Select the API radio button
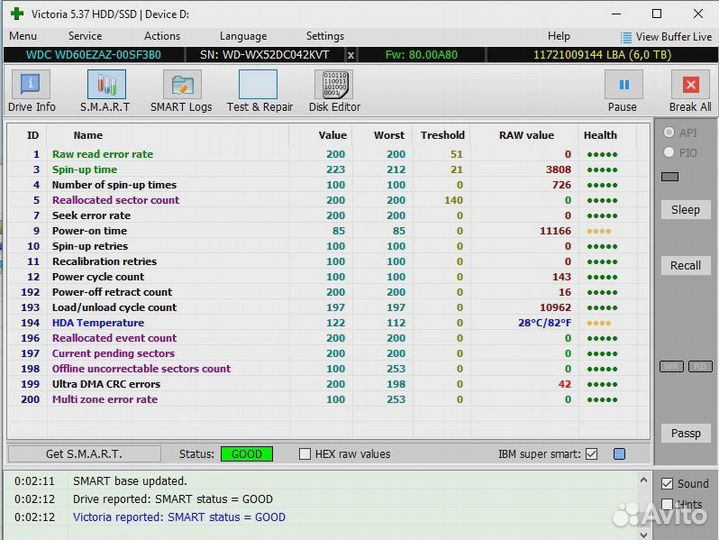Image resolution: width=719 pixels, height=540 pixels. point(669,132)
